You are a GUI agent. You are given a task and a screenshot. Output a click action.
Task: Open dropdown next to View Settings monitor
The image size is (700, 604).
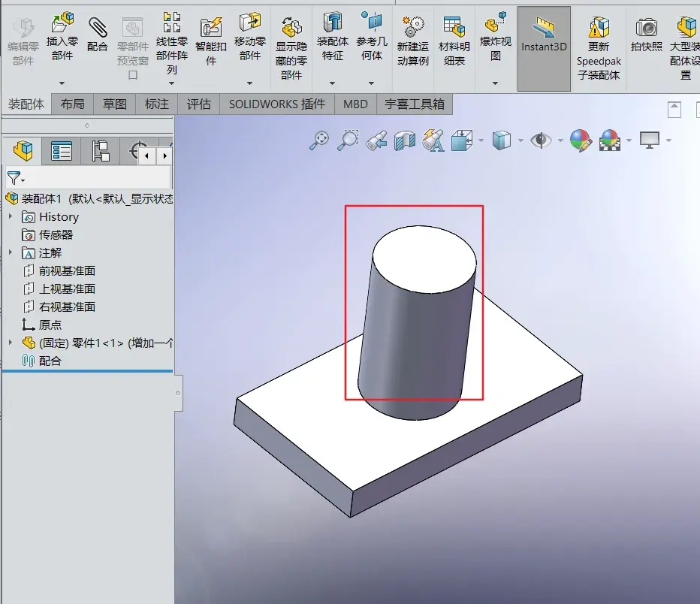pos(668,140)
